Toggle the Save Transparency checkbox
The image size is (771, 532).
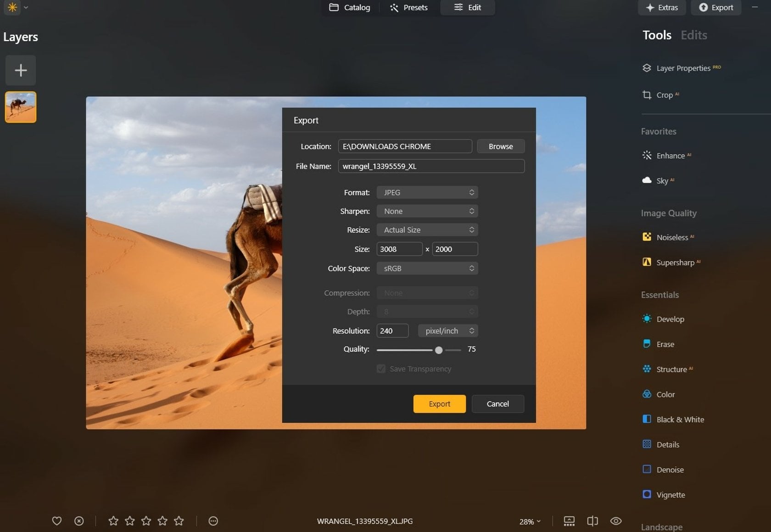click(381, 369)
